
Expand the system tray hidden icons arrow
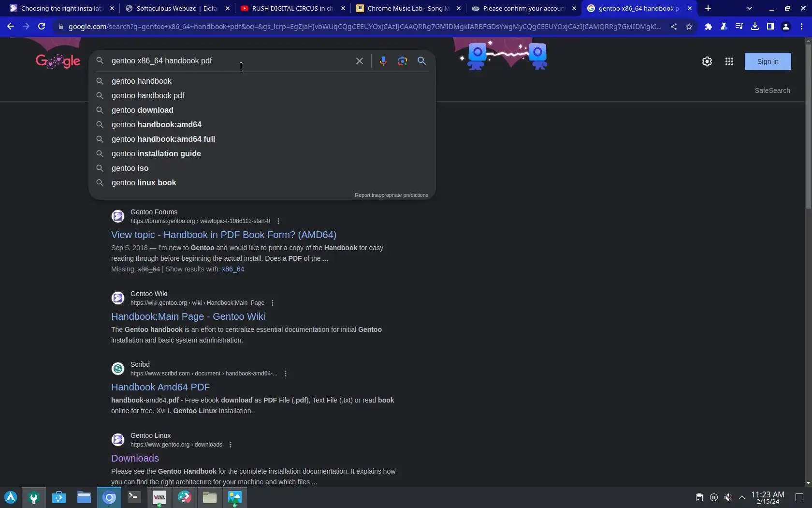[742, 497]
